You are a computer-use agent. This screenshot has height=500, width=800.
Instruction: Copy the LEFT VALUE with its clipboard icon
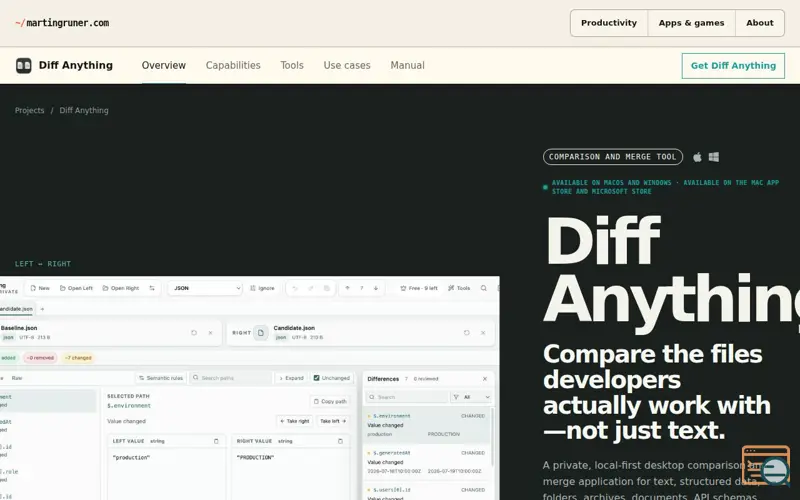pyautogui.click(x=216, y=441)
